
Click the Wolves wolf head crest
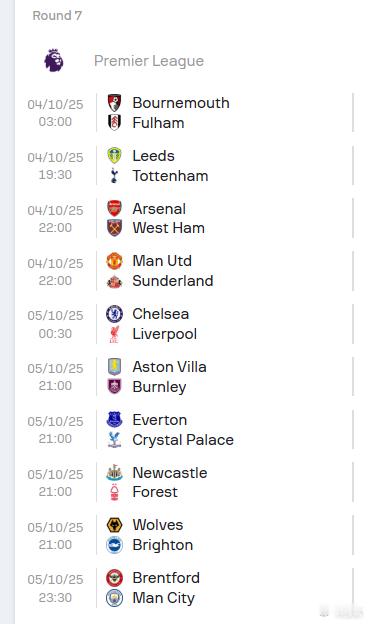click(115, 525)
